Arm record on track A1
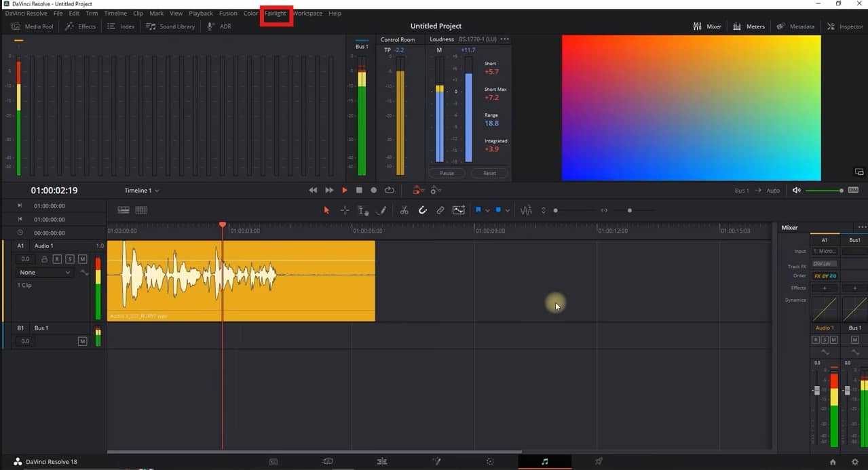 57,259
